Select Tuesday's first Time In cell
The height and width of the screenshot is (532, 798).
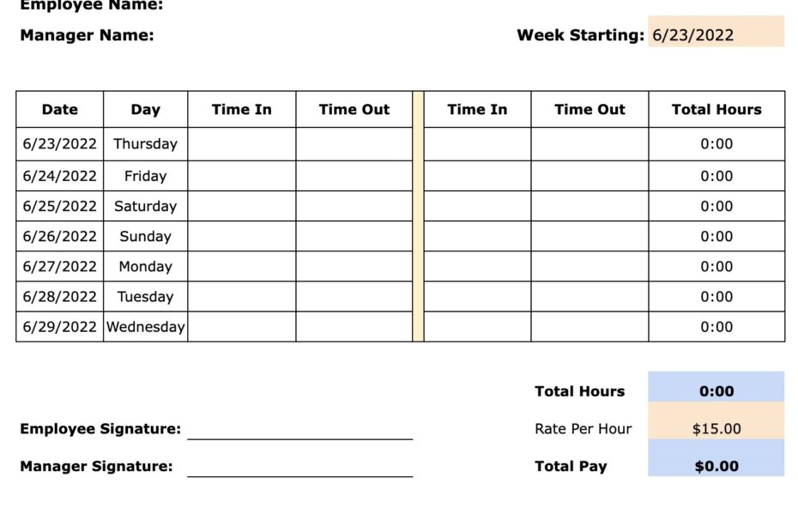click(241, 297)
